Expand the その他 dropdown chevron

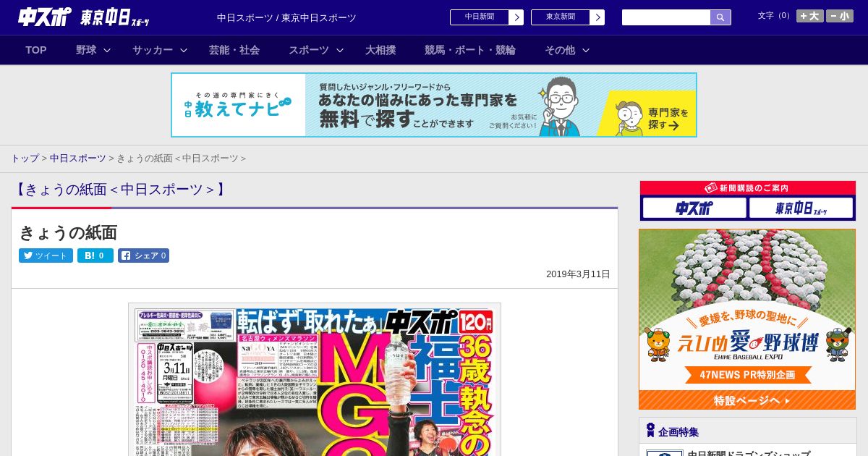pos(586,50)
